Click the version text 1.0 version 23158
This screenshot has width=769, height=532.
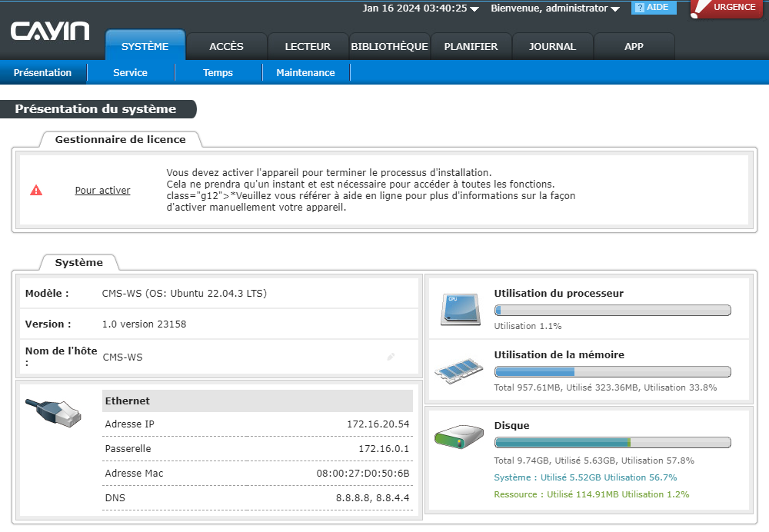pyautogui.click(x=145, y=324)
